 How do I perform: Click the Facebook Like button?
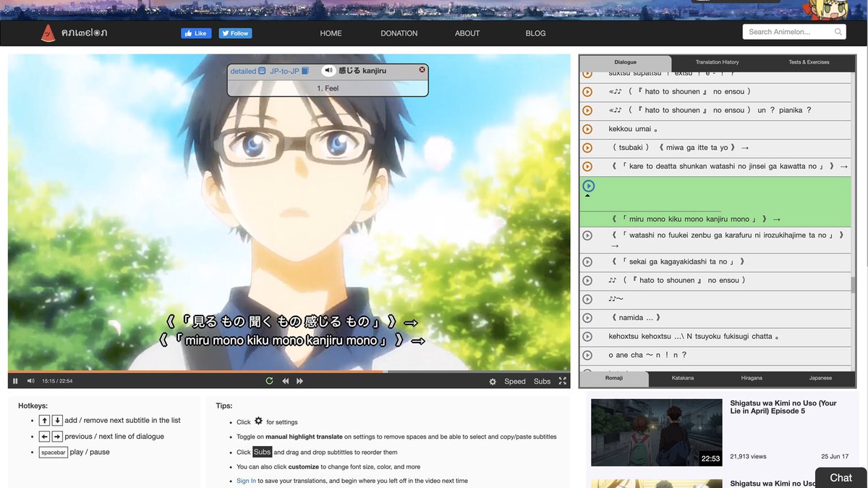point(196,33)
